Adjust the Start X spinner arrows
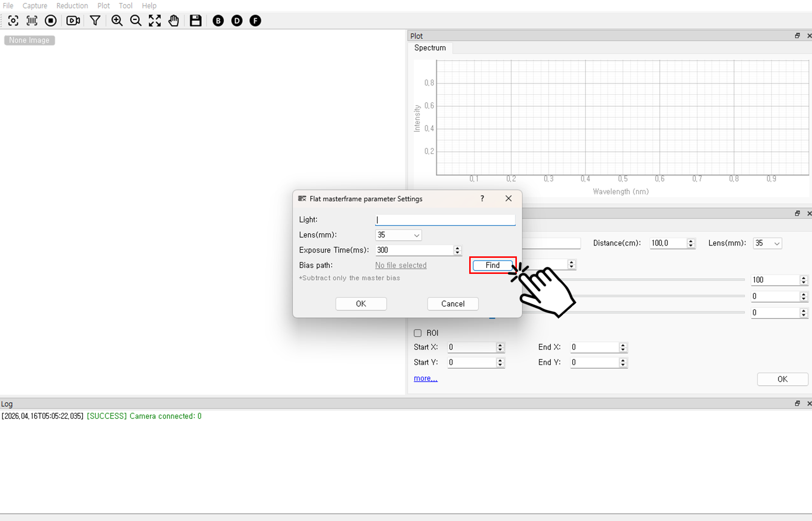812x521 pixels. [500, 347]
